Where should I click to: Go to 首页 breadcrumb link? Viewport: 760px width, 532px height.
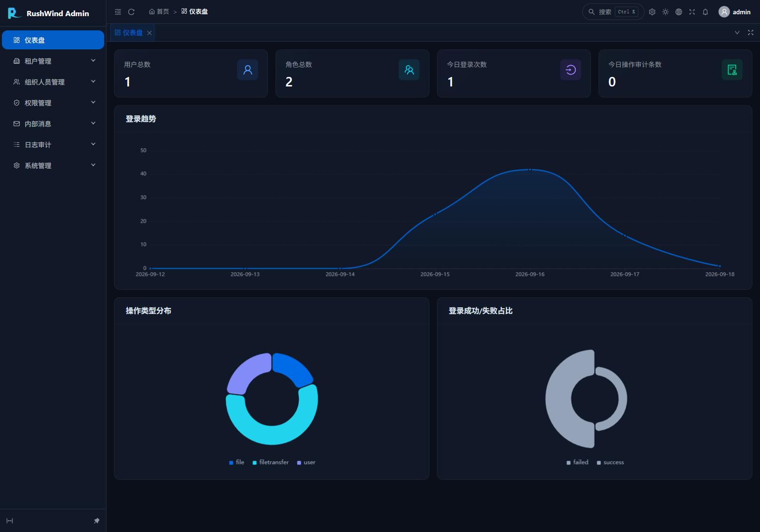(159, 12)
